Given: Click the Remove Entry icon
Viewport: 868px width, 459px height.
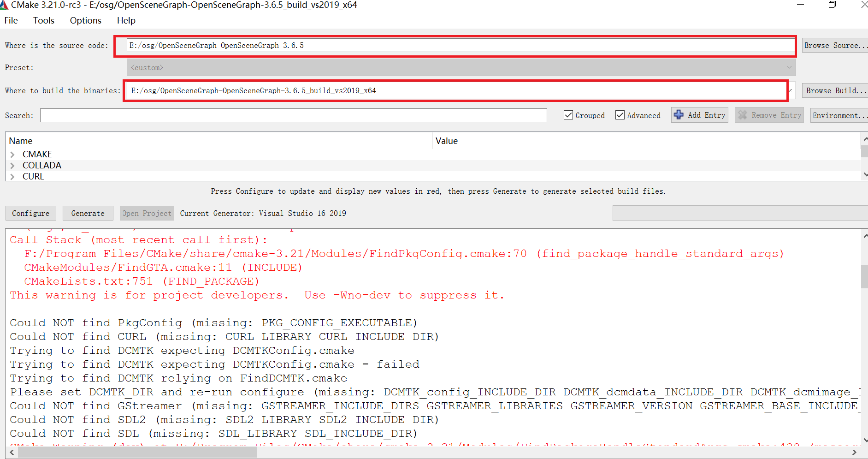Looking at the screenshot, I should [x=742, y=115].
